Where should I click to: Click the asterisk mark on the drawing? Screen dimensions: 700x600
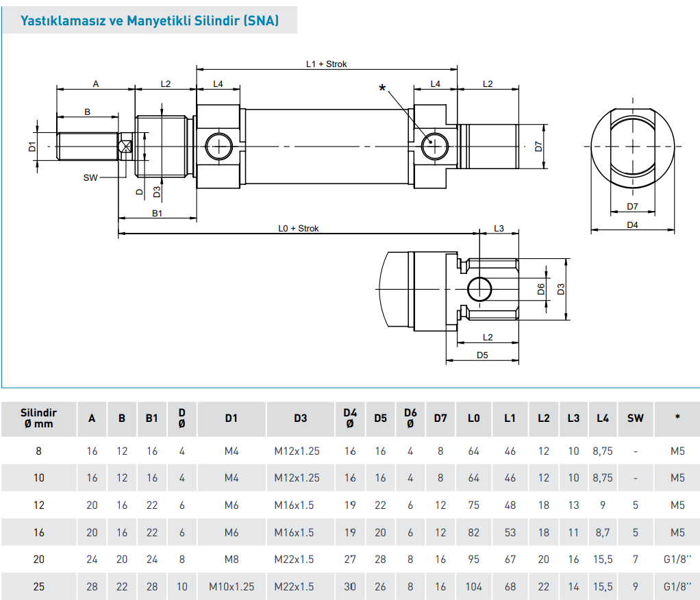pos(382,88)
